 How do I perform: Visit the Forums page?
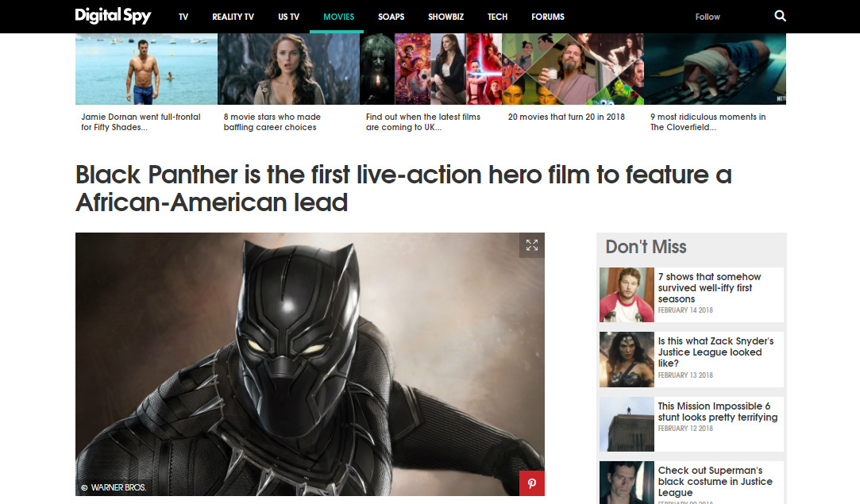548,17
